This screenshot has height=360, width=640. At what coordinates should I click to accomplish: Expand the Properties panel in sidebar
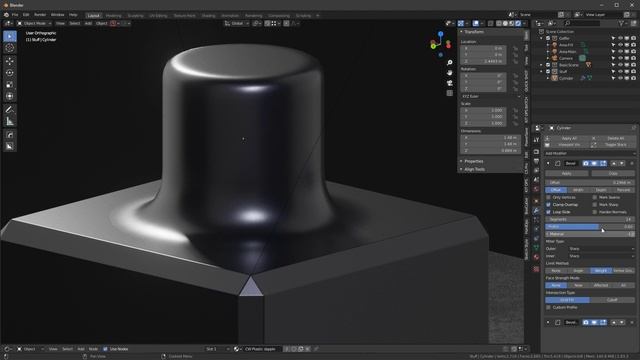pos(473,161)
